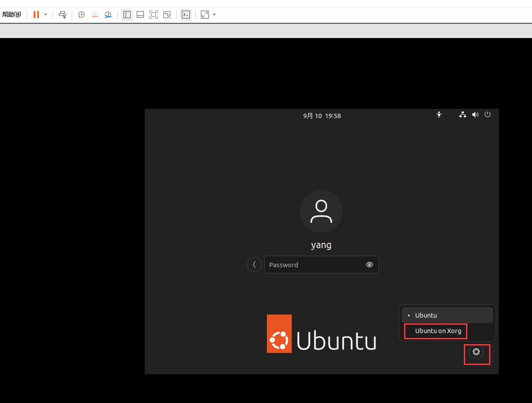This screenshot has height=403, width=532.
Task: Toggle the bottom thumbnail bar view
Action: [140, 15]
